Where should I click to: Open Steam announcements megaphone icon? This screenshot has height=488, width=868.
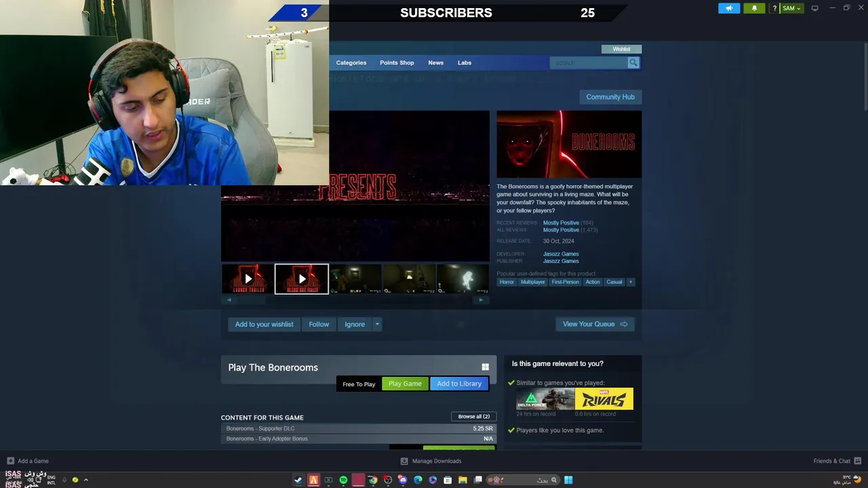click(x=729, y=8)
